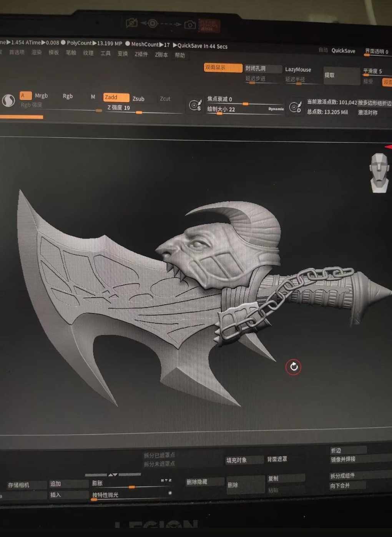
Task: Click the crossed-out camera icon at top
Action: tap(131, 23)
